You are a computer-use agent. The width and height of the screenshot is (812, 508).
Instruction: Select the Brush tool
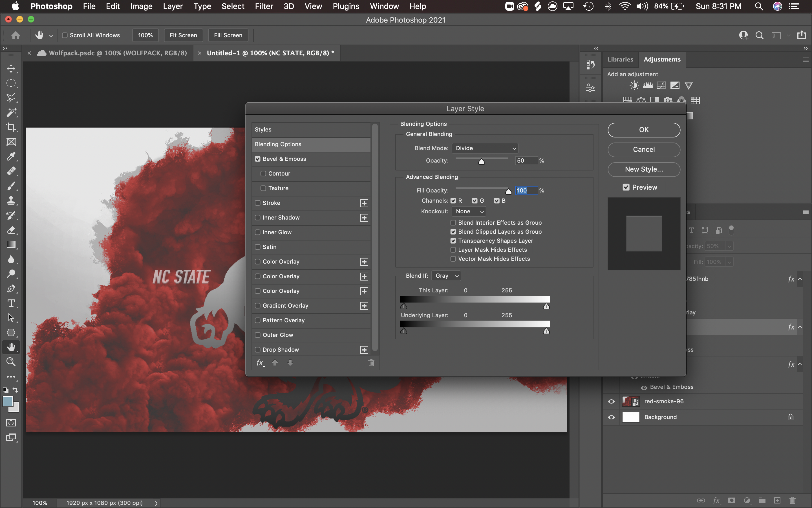[11, 186]
